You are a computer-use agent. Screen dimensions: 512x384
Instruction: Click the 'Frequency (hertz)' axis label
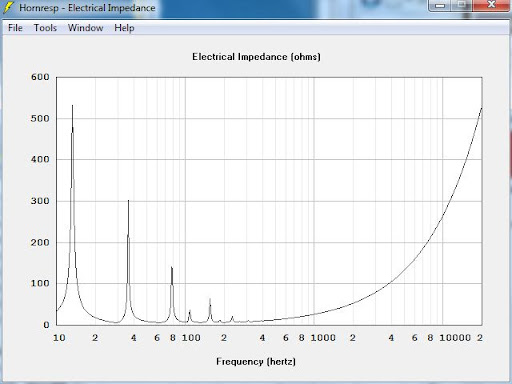point(256,361)
